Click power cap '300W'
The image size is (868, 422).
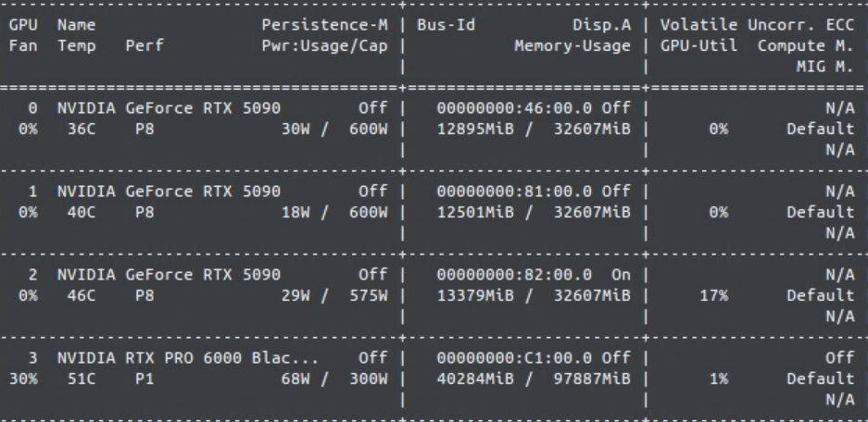tap(369, 379)
